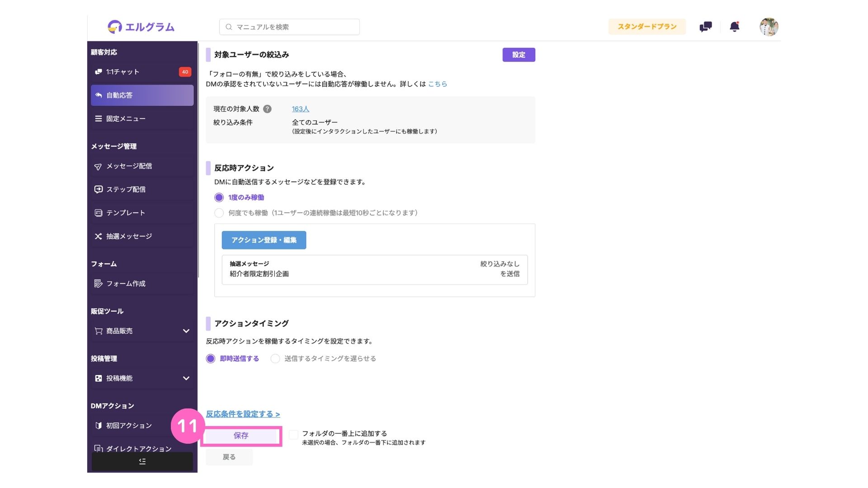This screenshot has width=868, height=488.
Task: Select the 何度でも稼働 radio option
Action: (x=219, y=213)
